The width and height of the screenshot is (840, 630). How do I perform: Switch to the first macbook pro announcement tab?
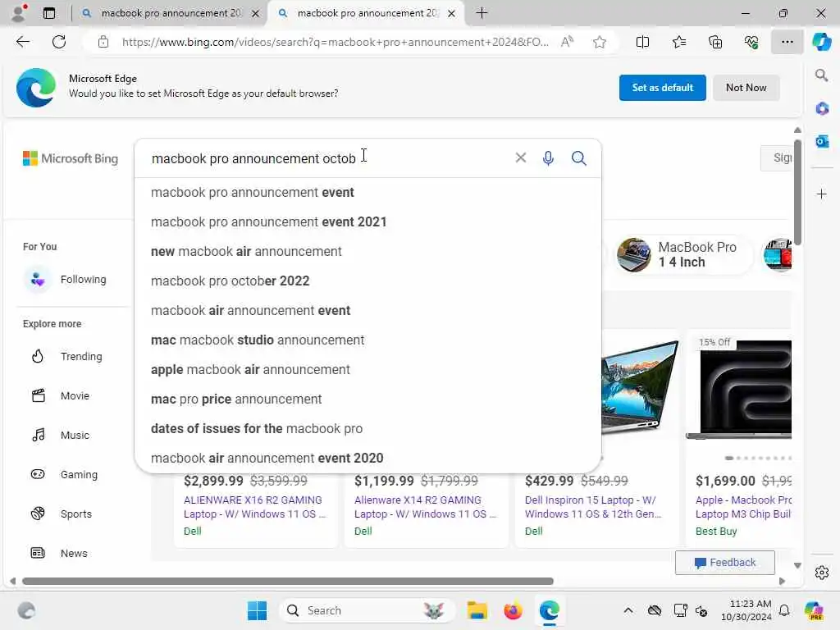pyautogui.click(x=170, y=13)
